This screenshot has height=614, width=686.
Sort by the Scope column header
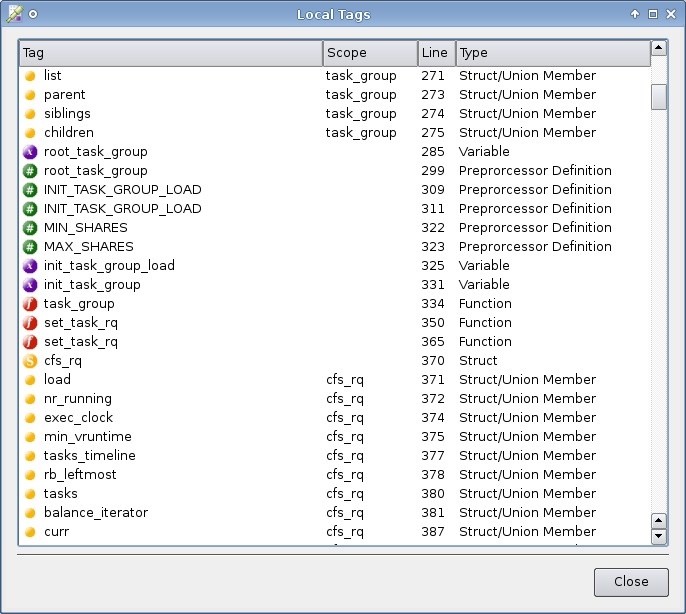[x=370, y=53]
